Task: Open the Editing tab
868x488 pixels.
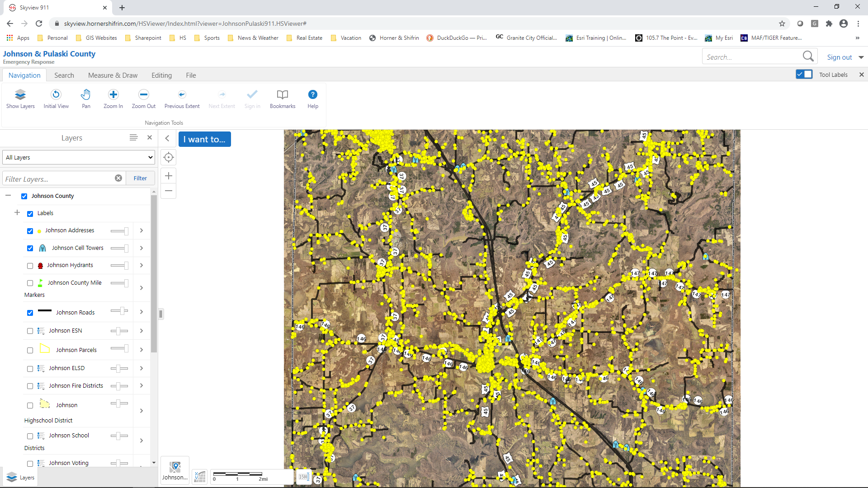Action: 161,75
